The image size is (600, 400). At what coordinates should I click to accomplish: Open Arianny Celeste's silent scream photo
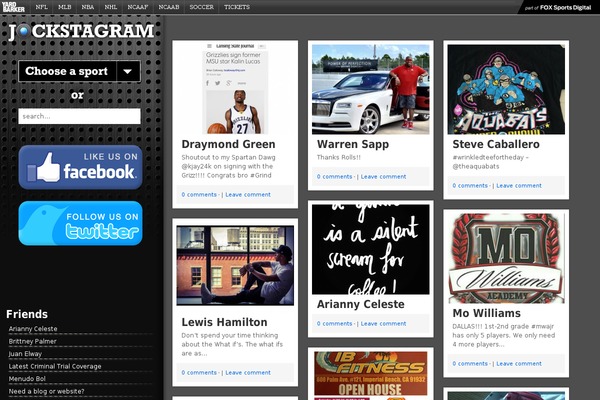(x=370, y=249)
